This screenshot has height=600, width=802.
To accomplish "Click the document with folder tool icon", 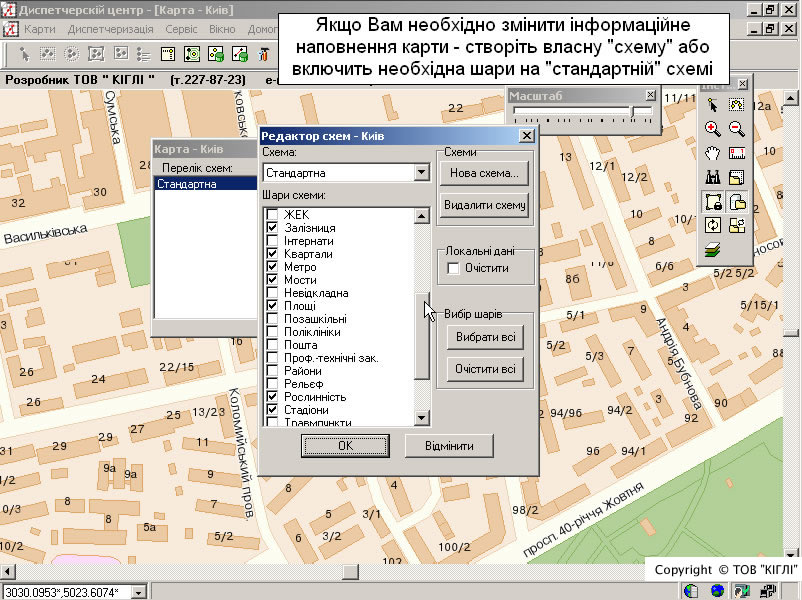I will [x=737, y=202].
